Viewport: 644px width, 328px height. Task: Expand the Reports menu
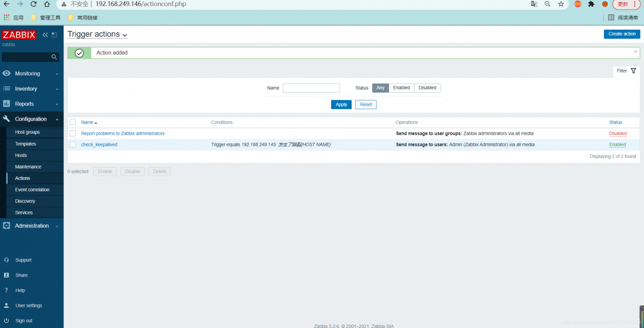57,104
